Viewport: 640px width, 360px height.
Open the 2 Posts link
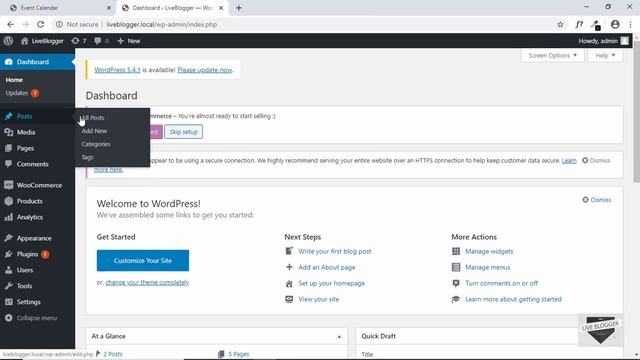pyautogui.click(x=113, y=354)
